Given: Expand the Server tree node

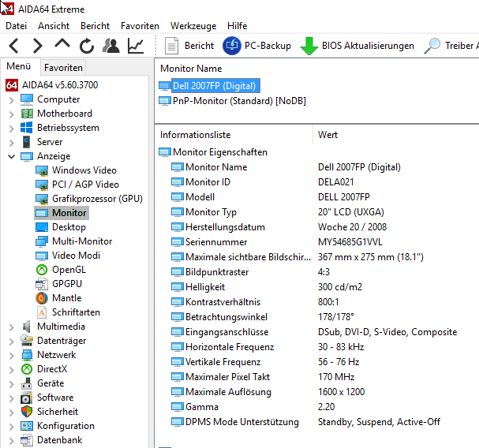Looking at the screenshot, I should coord(12,143).
